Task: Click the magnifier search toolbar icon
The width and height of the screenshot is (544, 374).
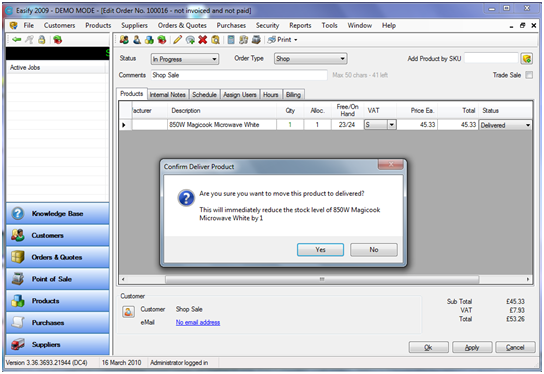Action: pos(215,40)
